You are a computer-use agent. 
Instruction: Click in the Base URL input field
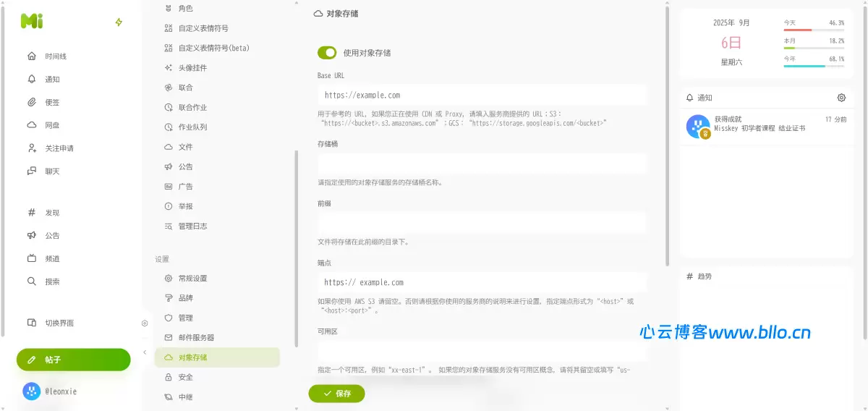(x=481, y=95)
